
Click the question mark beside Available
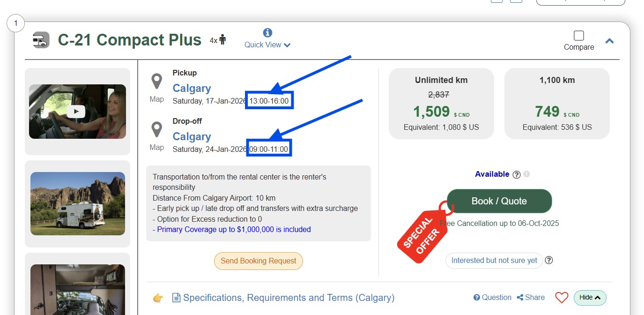tap(517, 175)
